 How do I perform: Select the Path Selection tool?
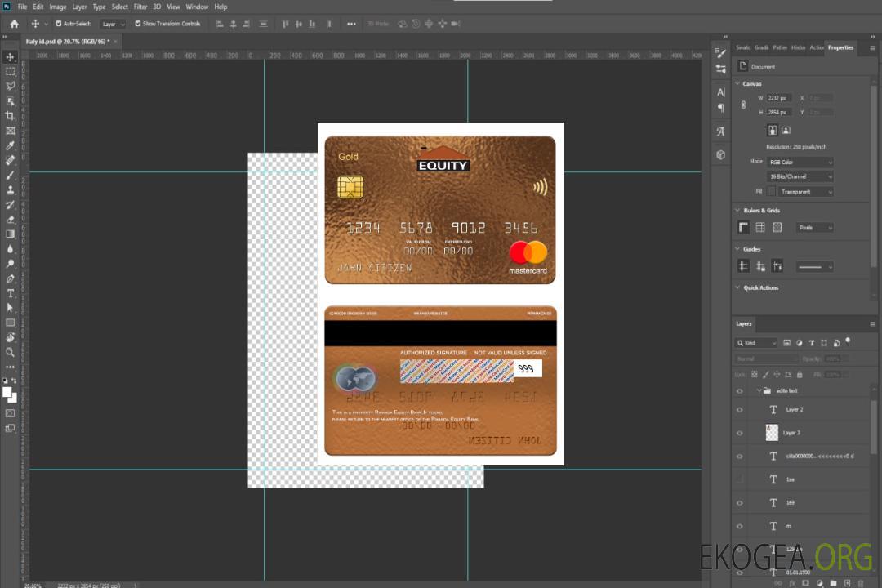pos(10,308)
